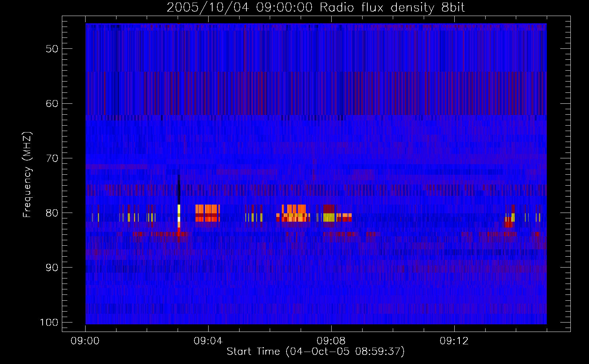Click the '90' frequency tick label

52,268
